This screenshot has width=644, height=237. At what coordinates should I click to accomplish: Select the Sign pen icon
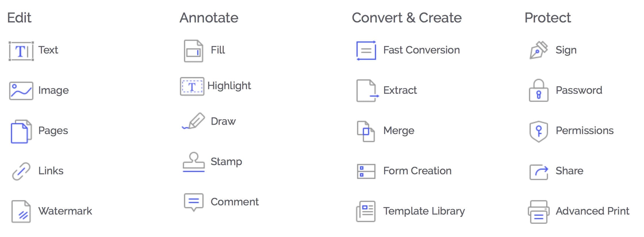pos(539,50)
